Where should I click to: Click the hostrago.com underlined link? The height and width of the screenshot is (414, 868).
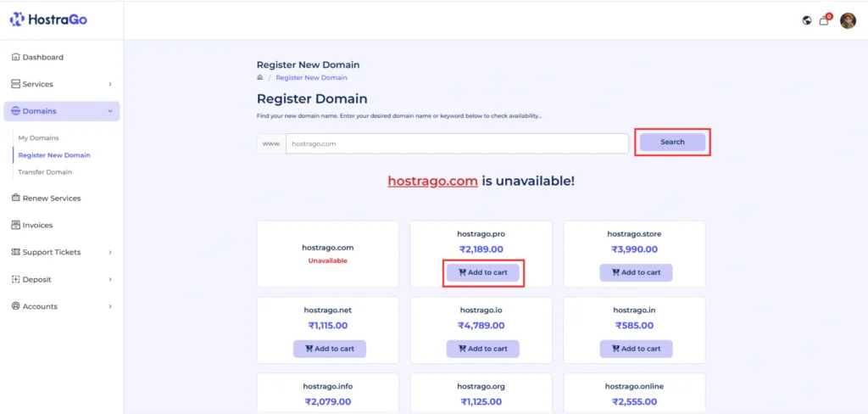433,181
